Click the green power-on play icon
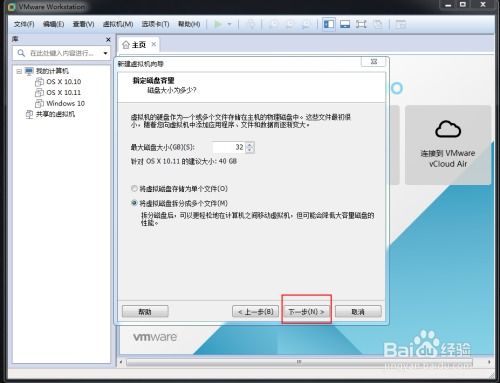The width and height of the screenshot is (500, 383). pyautogui.click(x=218, y=24)
